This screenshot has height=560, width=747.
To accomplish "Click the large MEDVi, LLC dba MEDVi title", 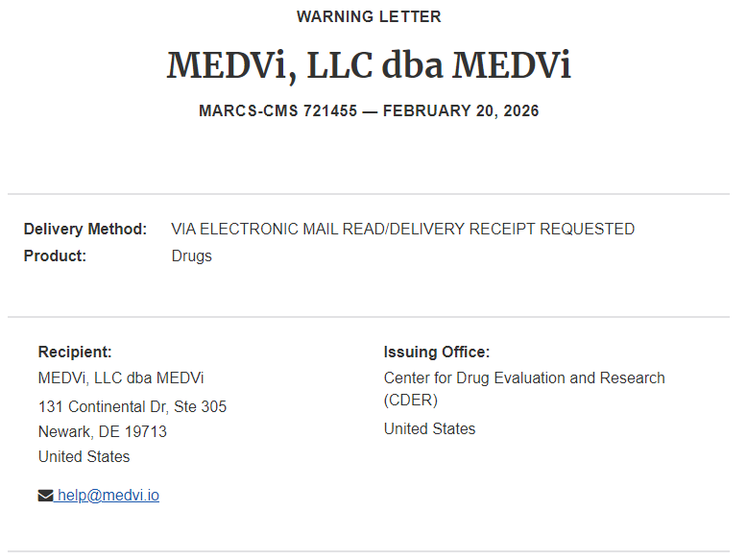I will coord(369,65).
